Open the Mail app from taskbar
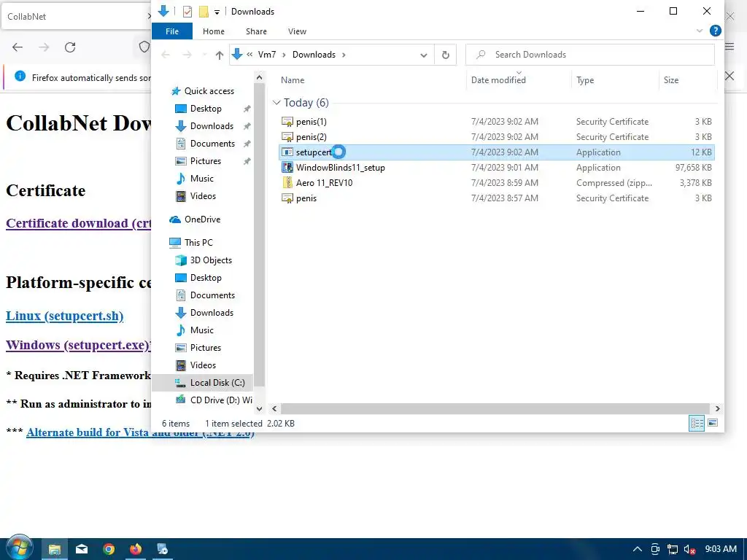This screenshot has width=747, height=560. [x=82, y=549]
